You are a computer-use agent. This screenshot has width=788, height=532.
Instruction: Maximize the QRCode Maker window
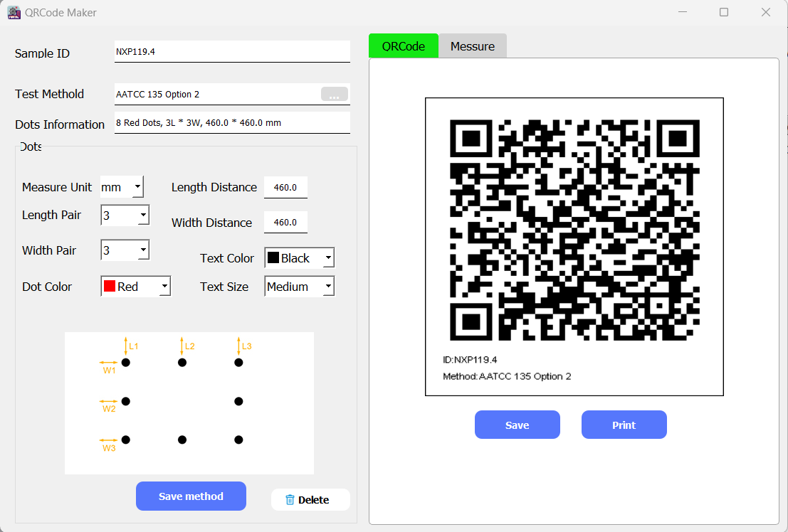pyautogui.click(x=724, y=12)
